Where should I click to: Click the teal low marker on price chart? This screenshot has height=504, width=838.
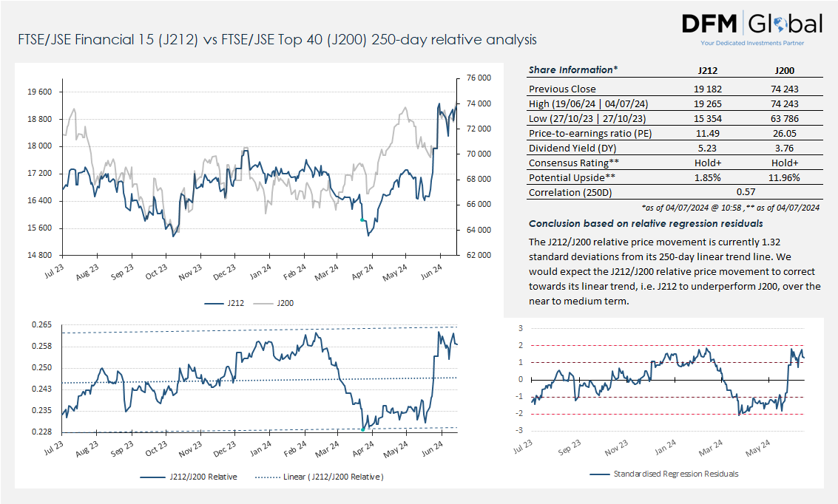(362, 220)
